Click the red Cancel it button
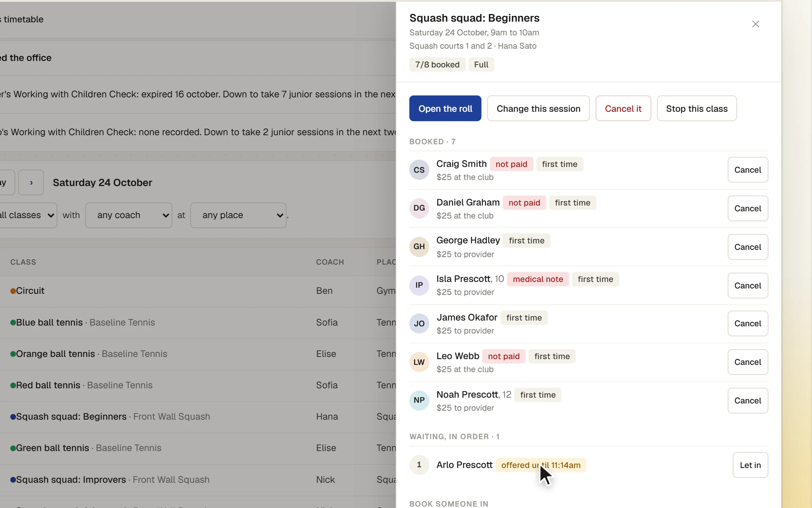 [623, 108]
